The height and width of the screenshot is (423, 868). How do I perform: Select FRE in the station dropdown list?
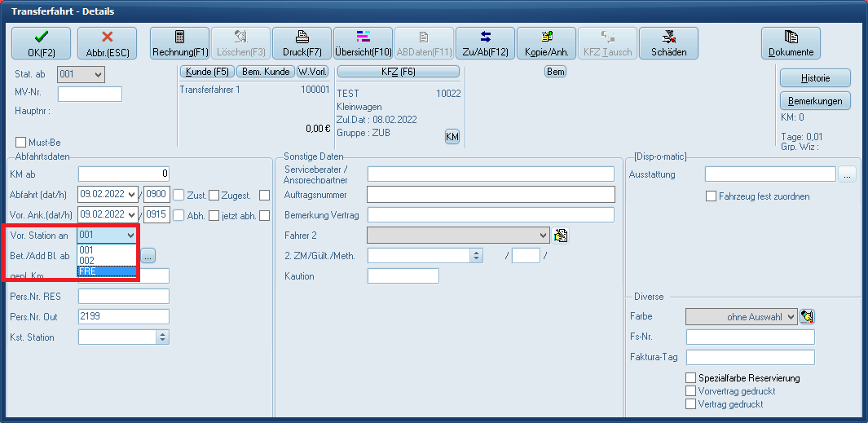tap(106, 271)
